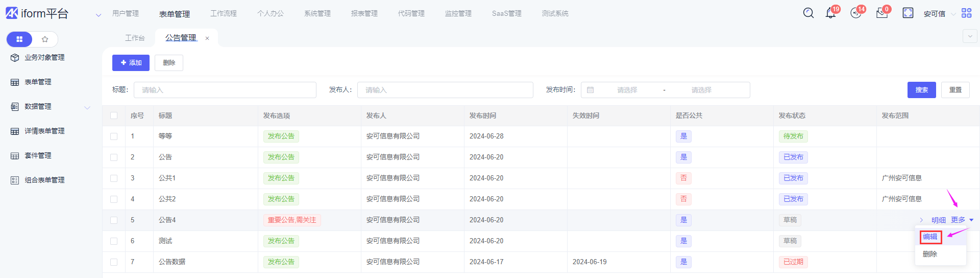Open the tab list dropdown at far right
Screen dimensions: 980x278
click(970, 36)
